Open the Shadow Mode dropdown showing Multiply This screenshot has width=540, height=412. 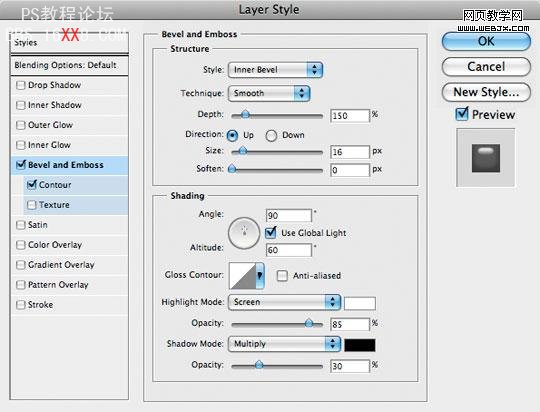coord(284,344)
